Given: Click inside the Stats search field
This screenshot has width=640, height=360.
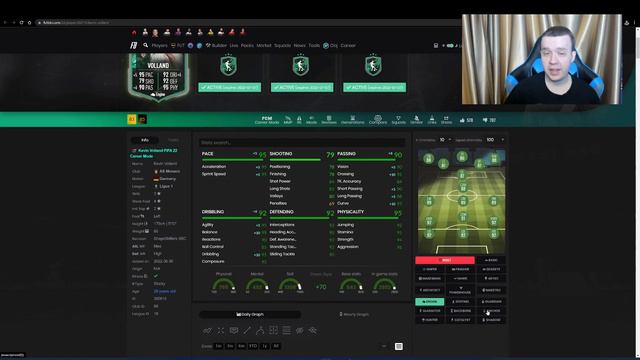Looking at the screenshot, I should [302, 142].
